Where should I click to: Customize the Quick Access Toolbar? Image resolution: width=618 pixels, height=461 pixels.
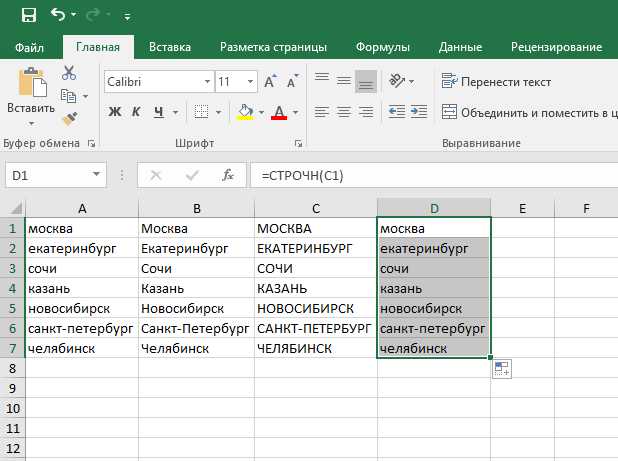click(127, 17)
